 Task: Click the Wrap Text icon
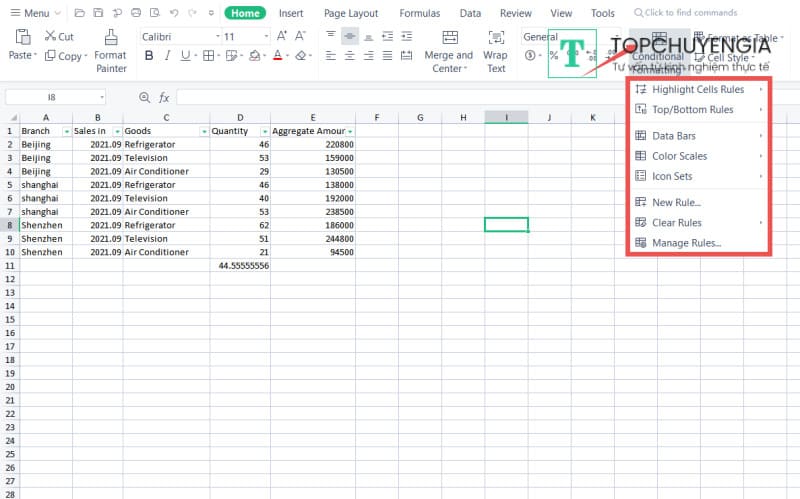click(495, 49)
